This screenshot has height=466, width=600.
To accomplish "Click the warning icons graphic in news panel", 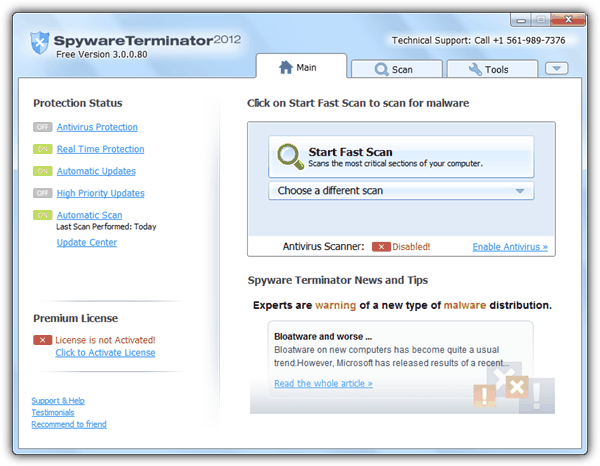I will click(x=514, y=389).
